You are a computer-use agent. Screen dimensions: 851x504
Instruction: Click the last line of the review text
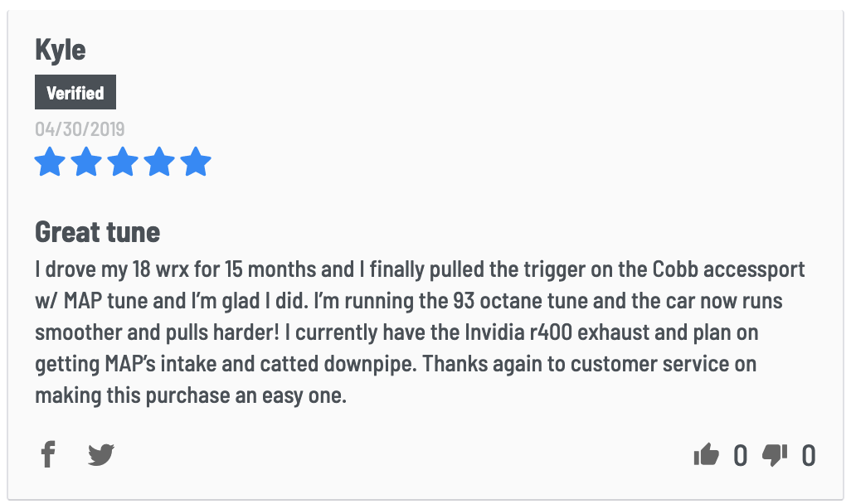coord(191,395)
